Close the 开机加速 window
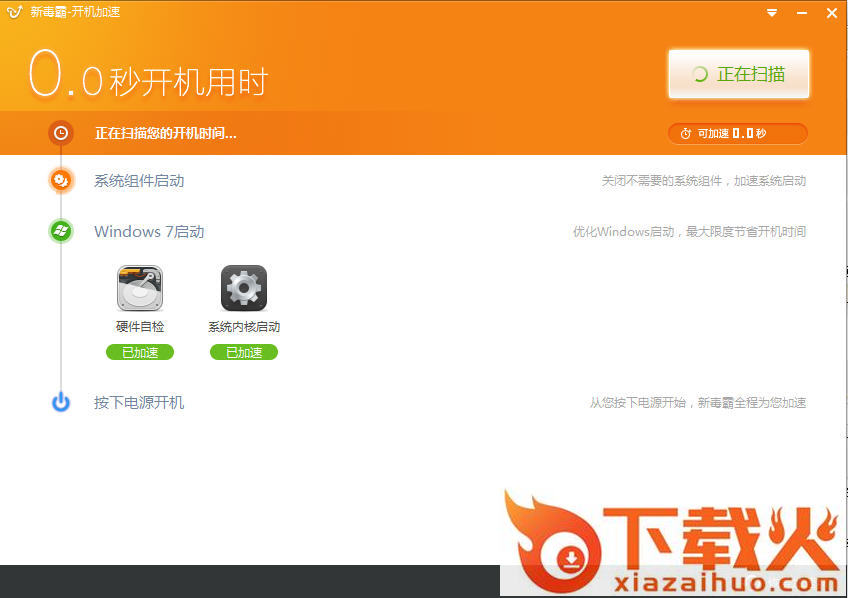This screenshot has width=848, height=598. [832, 12]
